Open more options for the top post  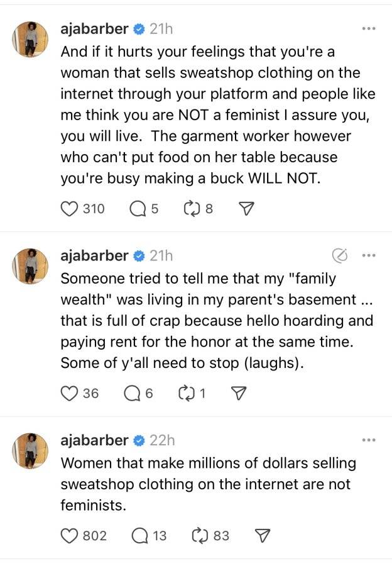(x=369, y=28)
